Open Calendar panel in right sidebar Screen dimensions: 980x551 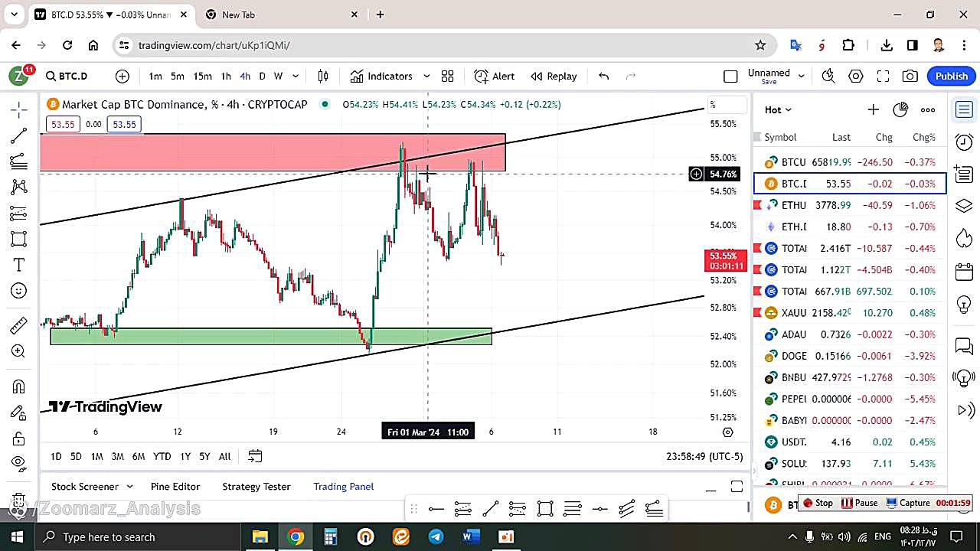coord(964,272)
